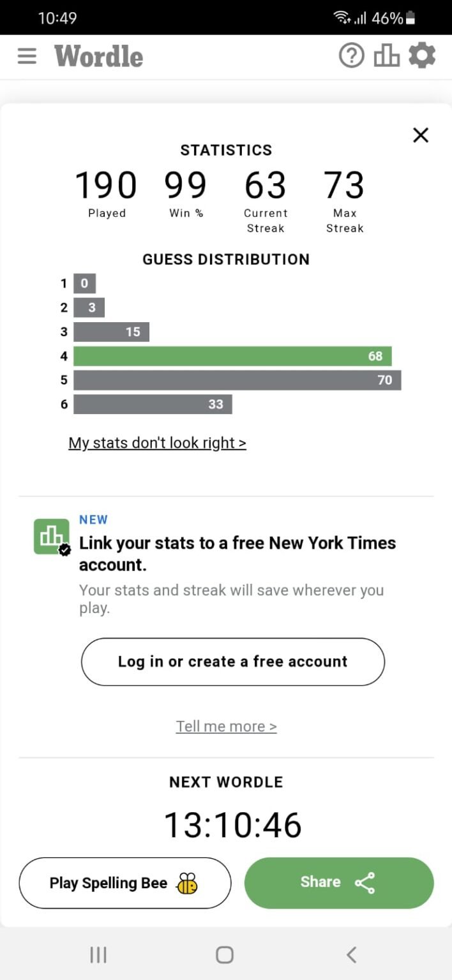452x980 pixels.
Task: Tap the 5-guess bar showing 70
Action: click(x=237, y=380)
